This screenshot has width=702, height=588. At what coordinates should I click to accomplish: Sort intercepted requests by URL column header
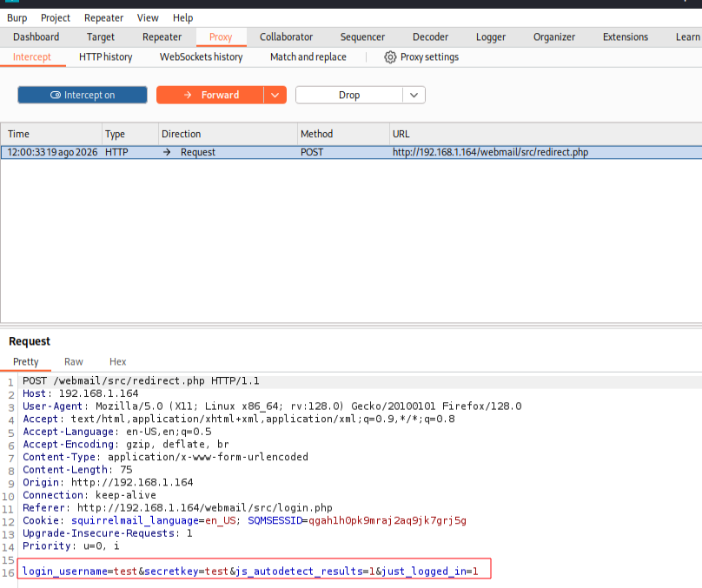point(401,134)
